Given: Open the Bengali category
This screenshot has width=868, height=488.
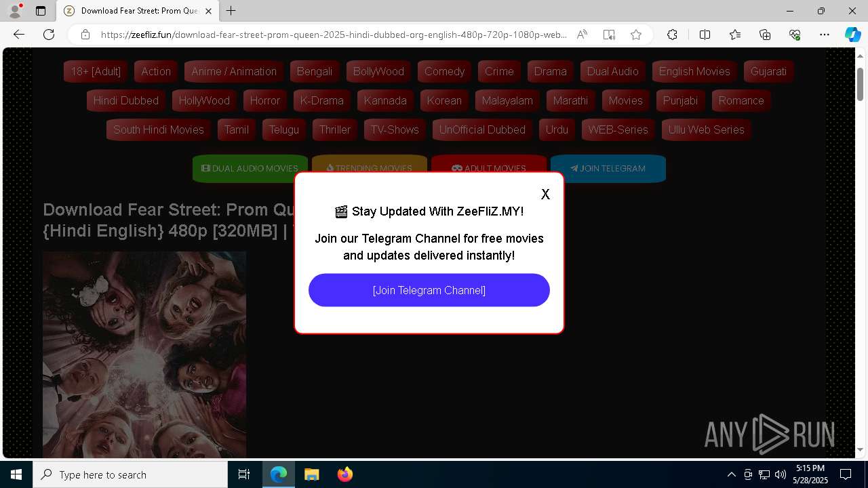Looking at the screenshot, I should [315, 71].
